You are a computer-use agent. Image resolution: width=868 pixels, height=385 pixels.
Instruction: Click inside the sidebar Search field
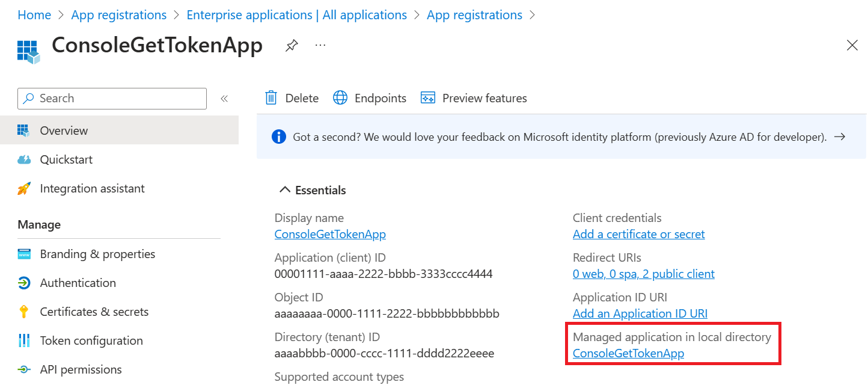pyautogui.click(x=112, y=98)
